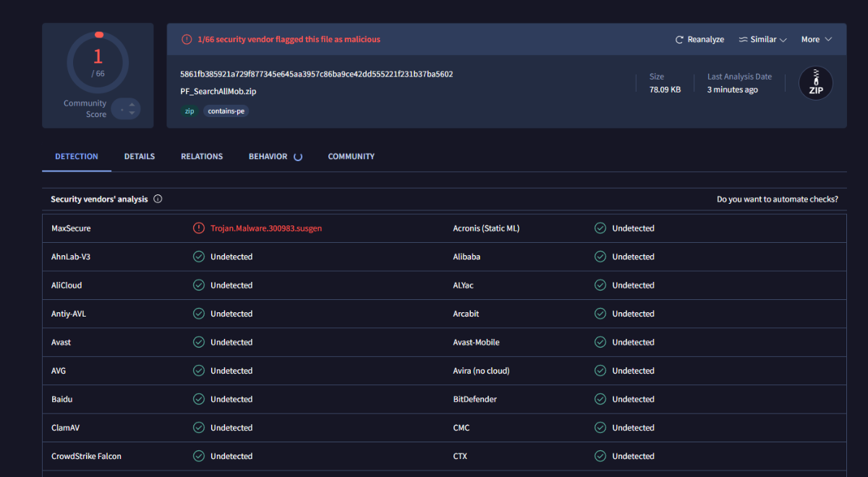Click the Reanalyze button

tap(699, 40)
